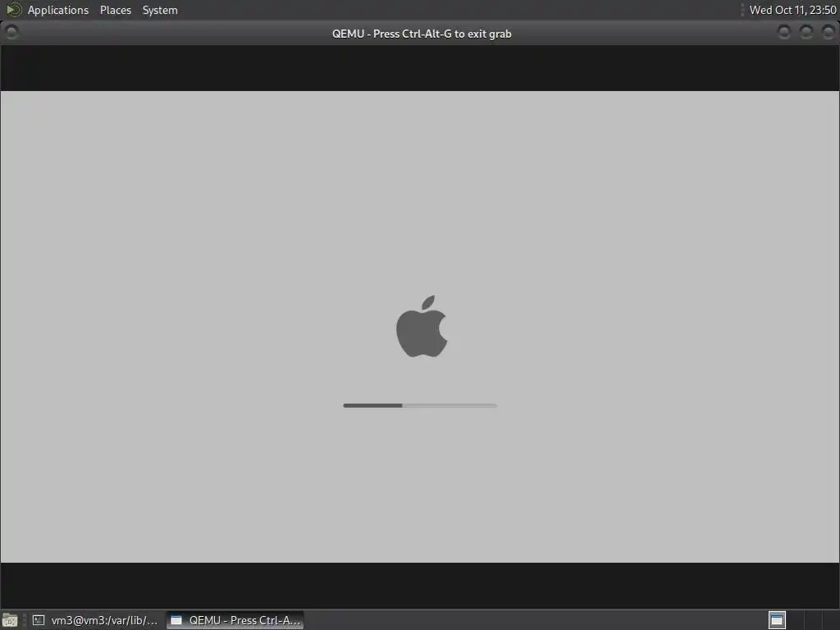Click the macOS boot progress bar

pyautogui.click(x=420, y=405)
